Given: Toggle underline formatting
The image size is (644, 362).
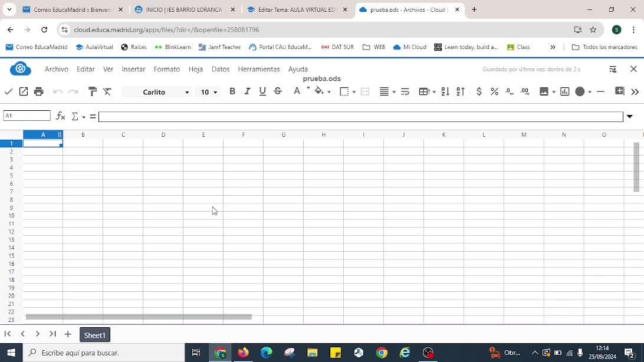Looking at the screenshot, I should [x=262, y=91].
